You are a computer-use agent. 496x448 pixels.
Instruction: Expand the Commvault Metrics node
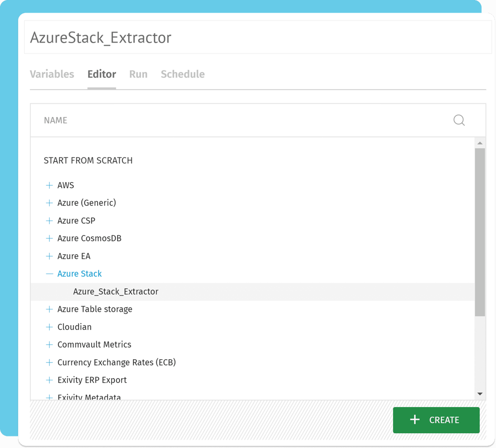pos(49,345)
